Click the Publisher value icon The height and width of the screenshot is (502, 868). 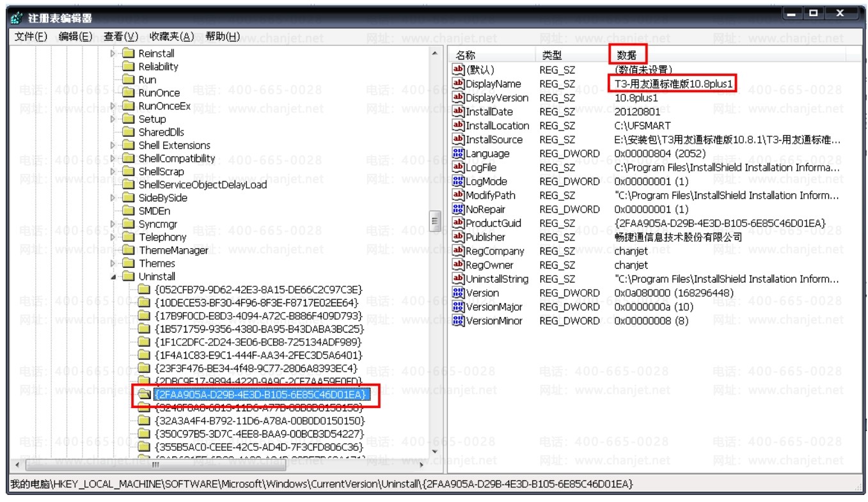[x=458, y=237]
